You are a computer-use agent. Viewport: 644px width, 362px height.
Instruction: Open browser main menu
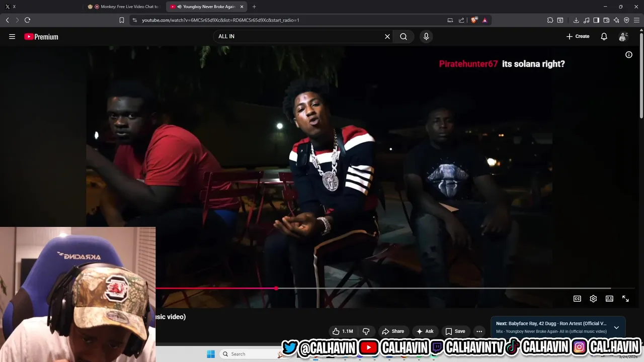(637, 20)
